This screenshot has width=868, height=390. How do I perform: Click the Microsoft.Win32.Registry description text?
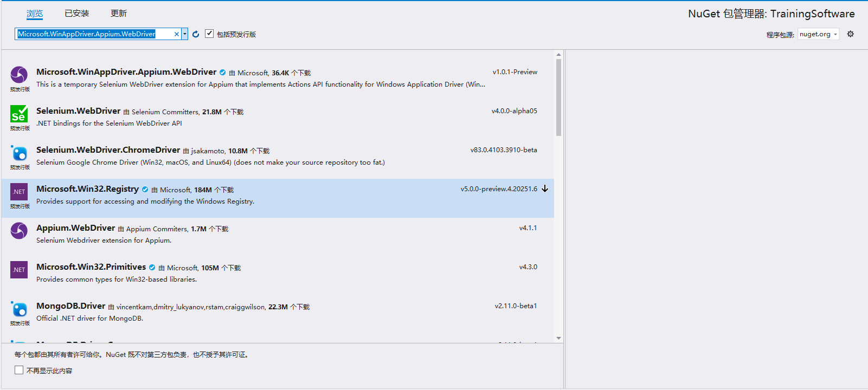pyautogui.click(x=145, y=201)
